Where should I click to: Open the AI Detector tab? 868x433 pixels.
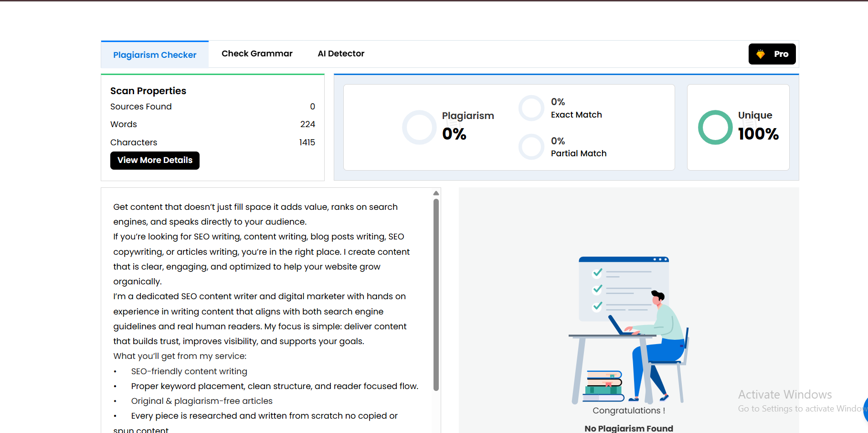click(340, 54)
